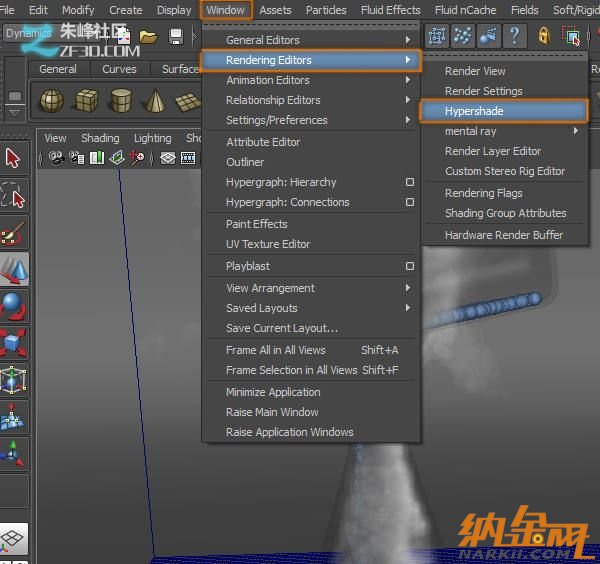Choose Frame All in All Views
This screenshot has height=564, width=600.
click(311, 350)
